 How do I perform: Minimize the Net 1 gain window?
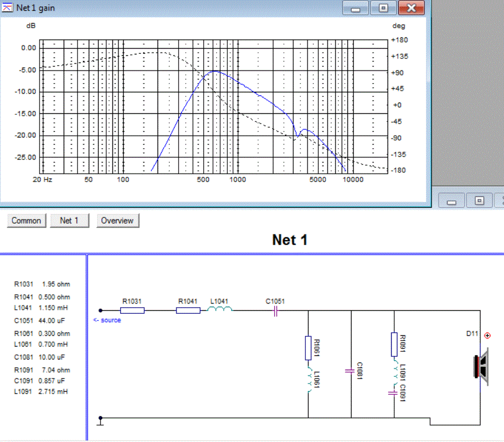pos(355,8)
